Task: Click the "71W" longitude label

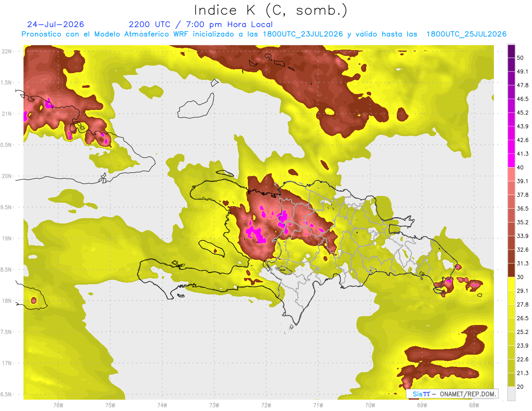Action: tap(318, 405)
